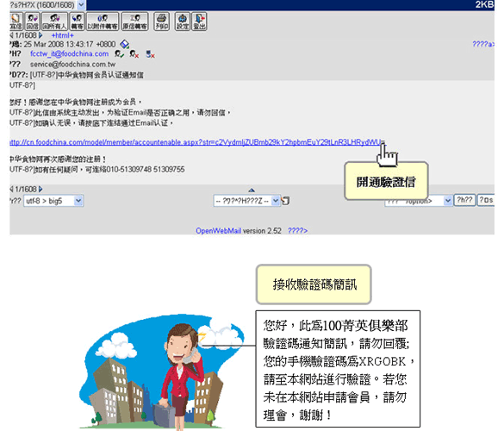Add sender to address book icon
The height and width of the screenshot is (431, 504).
[x=119, y=54]
